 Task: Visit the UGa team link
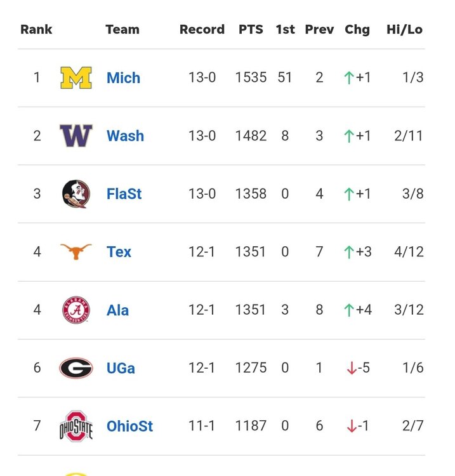coord(121,368)
